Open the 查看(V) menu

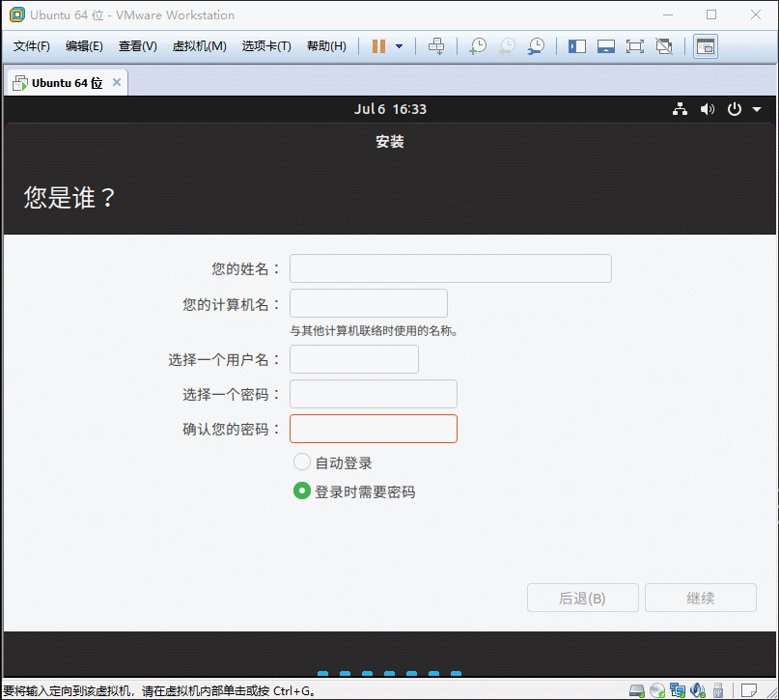click(137, 46)
